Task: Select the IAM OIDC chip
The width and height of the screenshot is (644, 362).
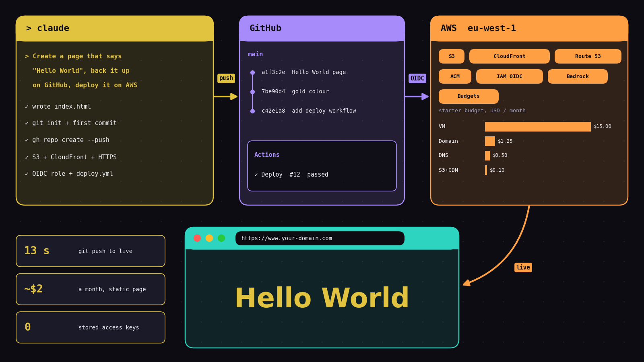Action: tap(509, 76)
